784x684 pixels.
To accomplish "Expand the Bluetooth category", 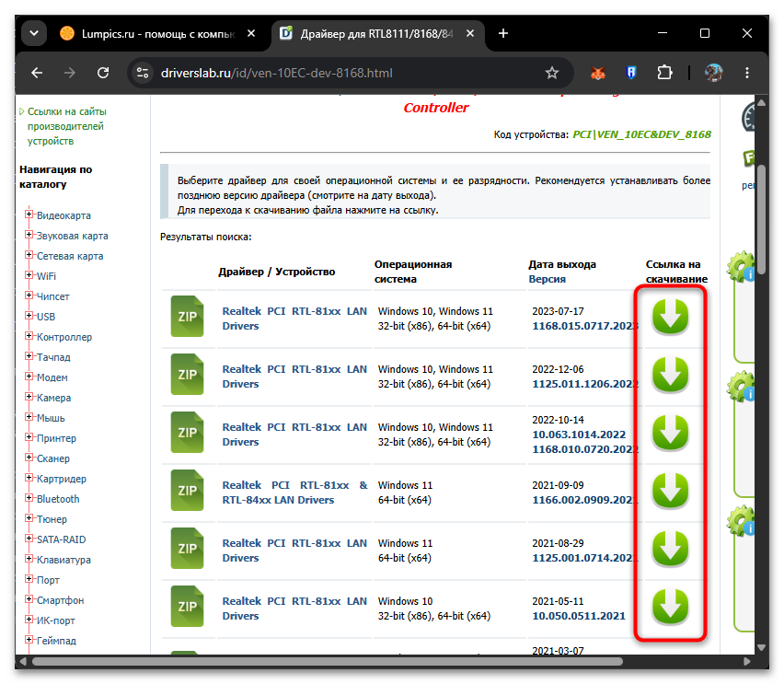I will (29, 498).
